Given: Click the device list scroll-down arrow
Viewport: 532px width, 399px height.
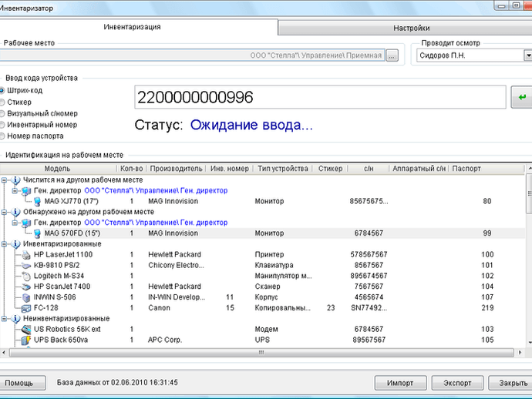Looking at the screenshot, I should (x=530, y=343).
